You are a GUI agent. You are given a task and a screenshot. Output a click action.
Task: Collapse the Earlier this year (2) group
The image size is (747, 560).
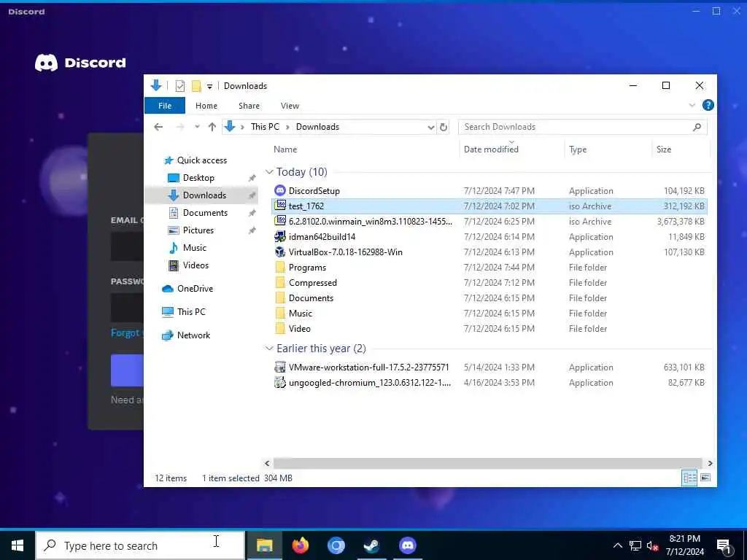270,349
